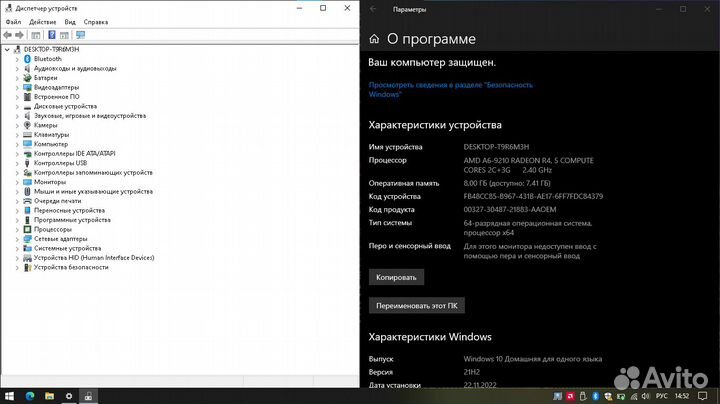Click the safely remove USB tray icon
This screenshot has width=720, height=404.
coord(583,396)
